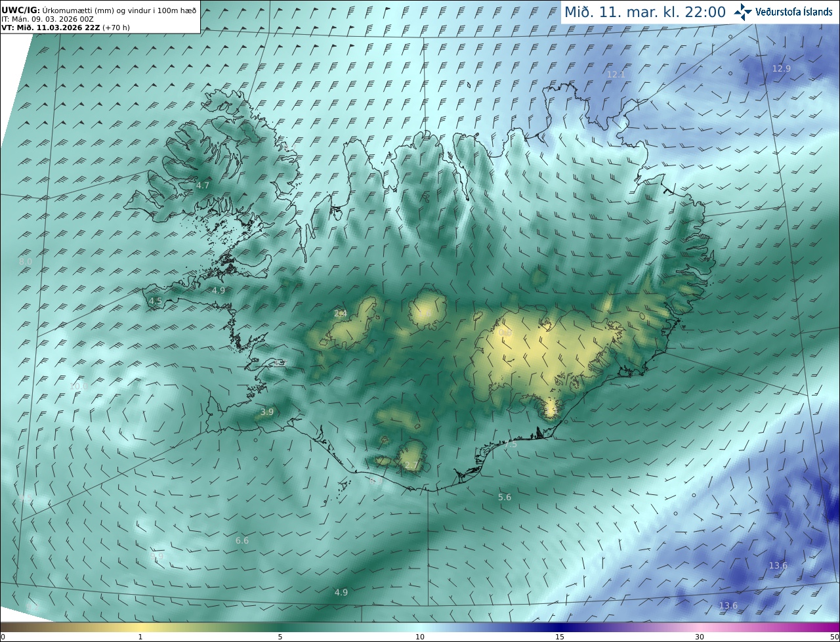Click the 4.9 value over the southern ocean
This screenshot has width=840, height=642.
point(341,592)
